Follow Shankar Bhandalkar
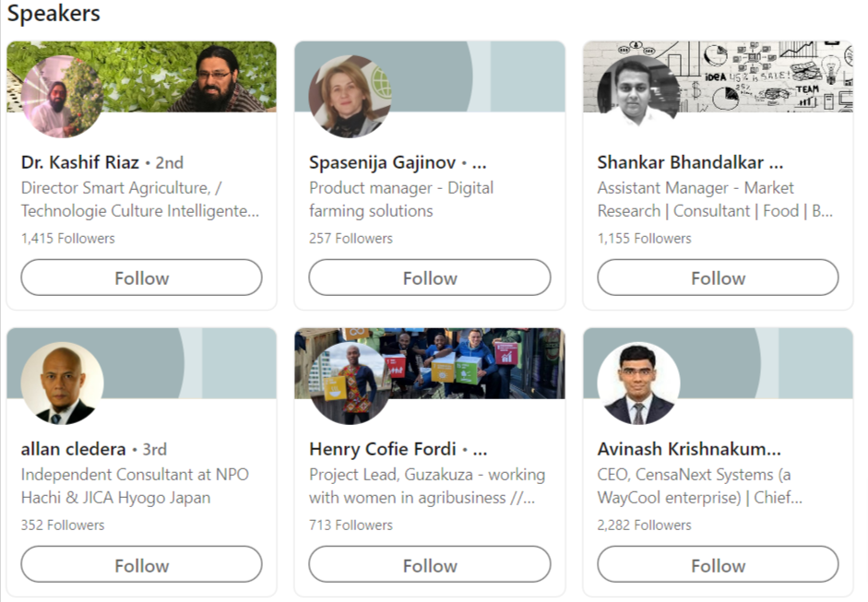The image size is (868, 602). click(x=718, y=277)
